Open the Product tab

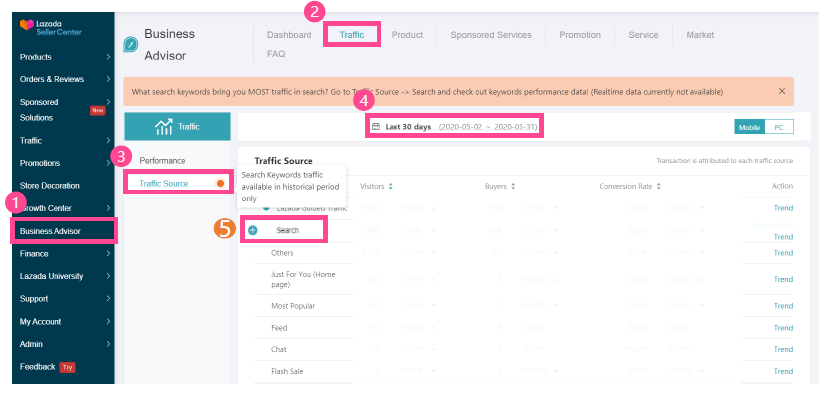pyautogui.click(x=407, y=35)
